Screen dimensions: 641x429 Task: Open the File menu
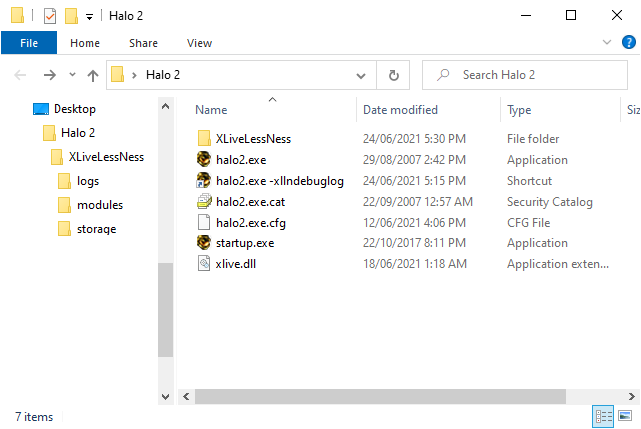click(29, 43)
